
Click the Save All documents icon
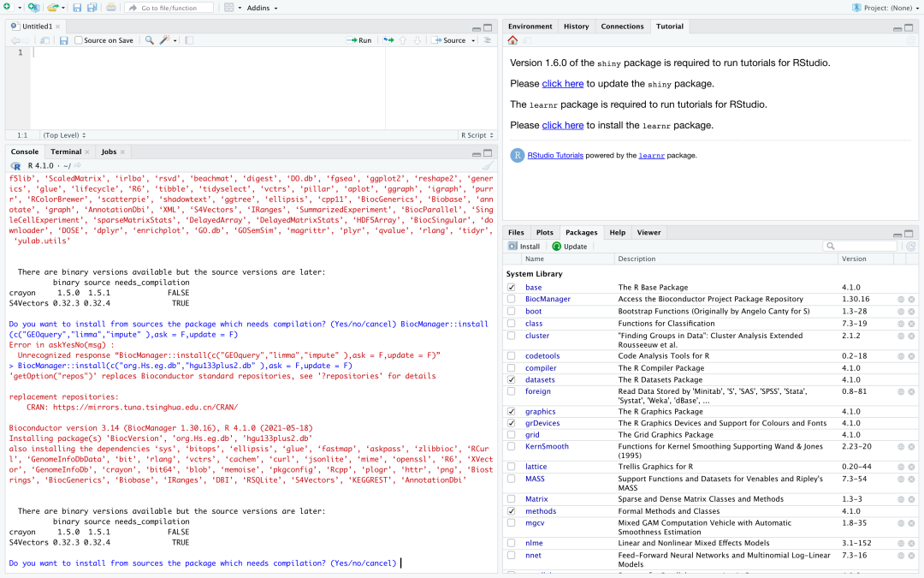pyautogui.click(x=92, y=8)
